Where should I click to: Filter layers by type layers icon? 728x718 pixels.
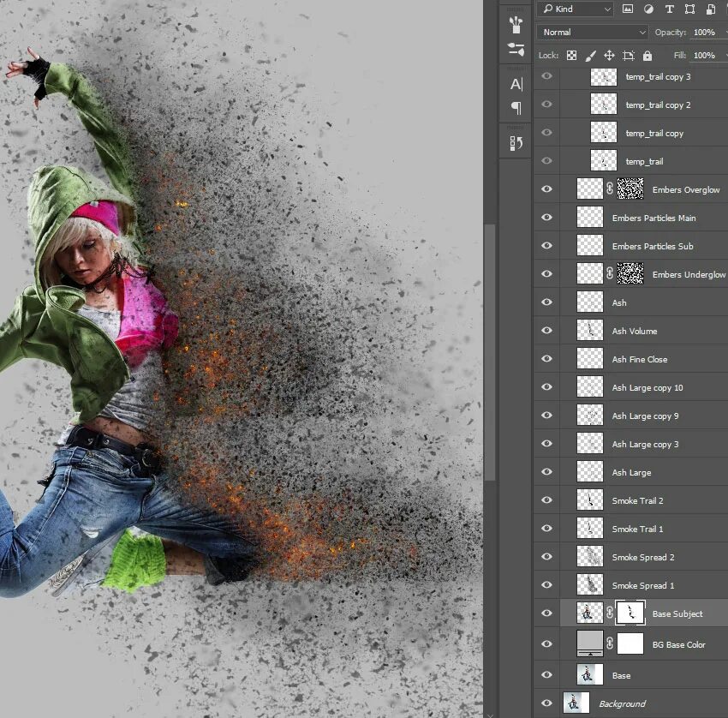(669, 9)
